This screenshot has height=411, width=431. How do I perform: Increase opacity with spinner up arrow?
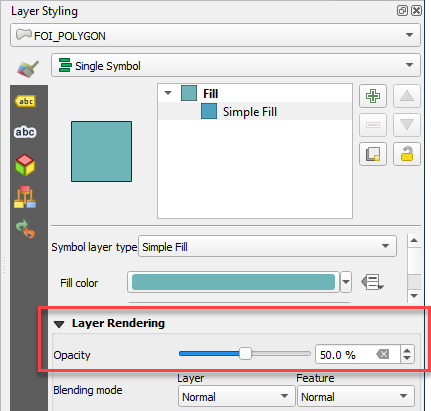pos(407,350)
